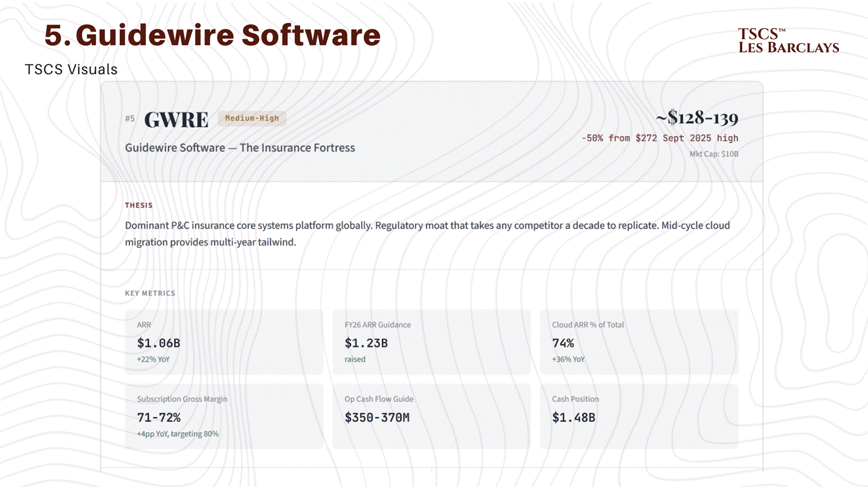This screenshot has width=868, height=487.
Task: Click the "+36% YoY" cloud growth
Action: (x=568, y=359)
